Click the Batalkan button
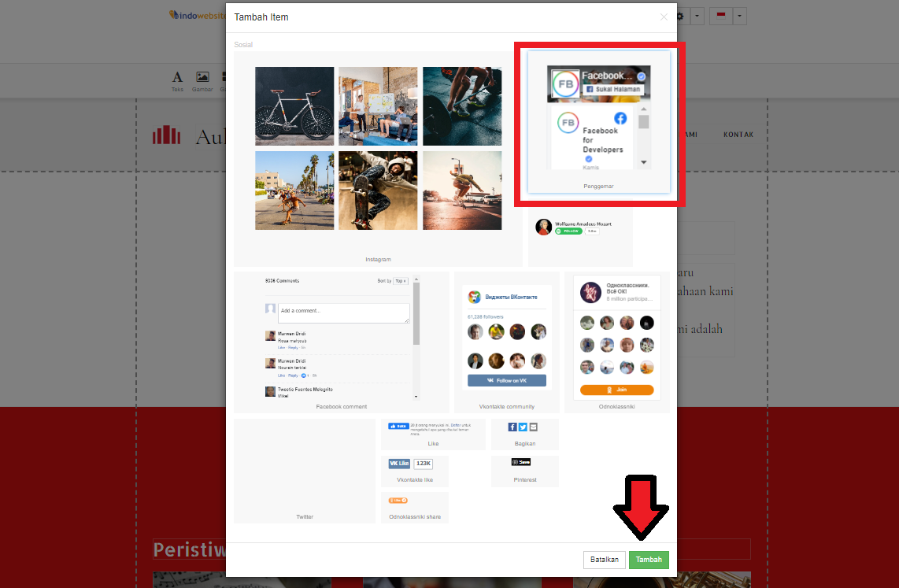Viewport: 899px width, 588px height. [605, 560]
